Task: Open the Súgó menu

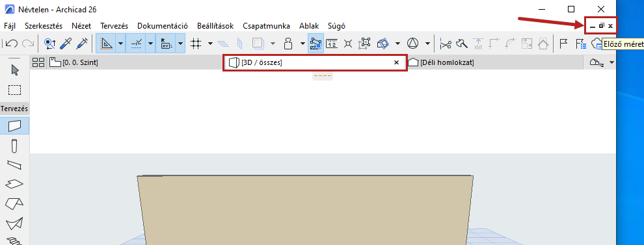Action: click(x=336, y=26)
